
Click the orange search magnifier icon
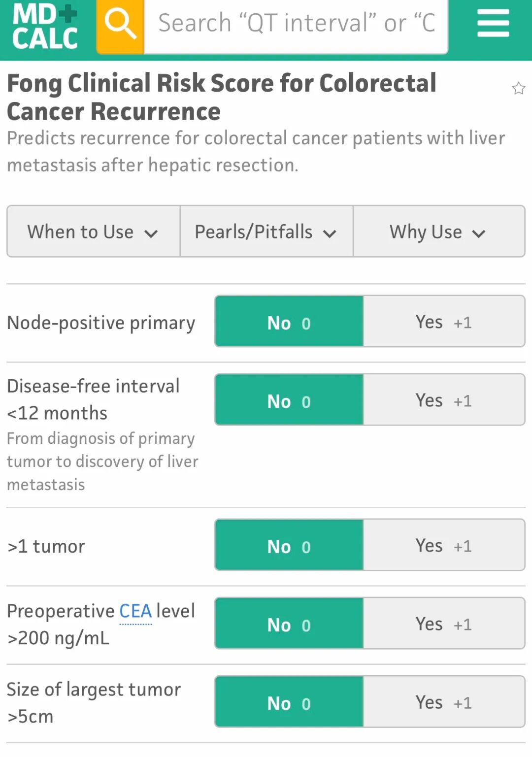tap(120, 25)
